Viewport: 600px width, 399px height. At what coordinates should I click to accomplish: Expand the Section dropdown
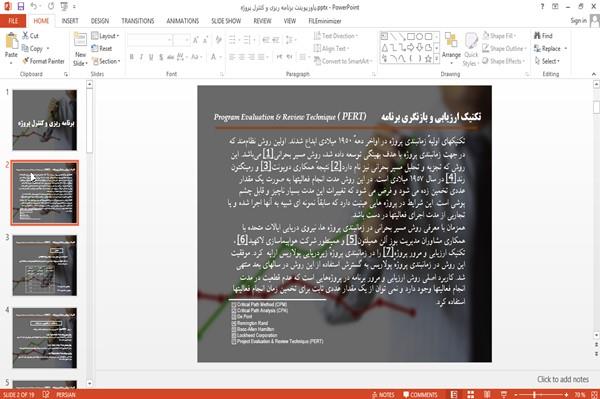[x=106, y=61]
